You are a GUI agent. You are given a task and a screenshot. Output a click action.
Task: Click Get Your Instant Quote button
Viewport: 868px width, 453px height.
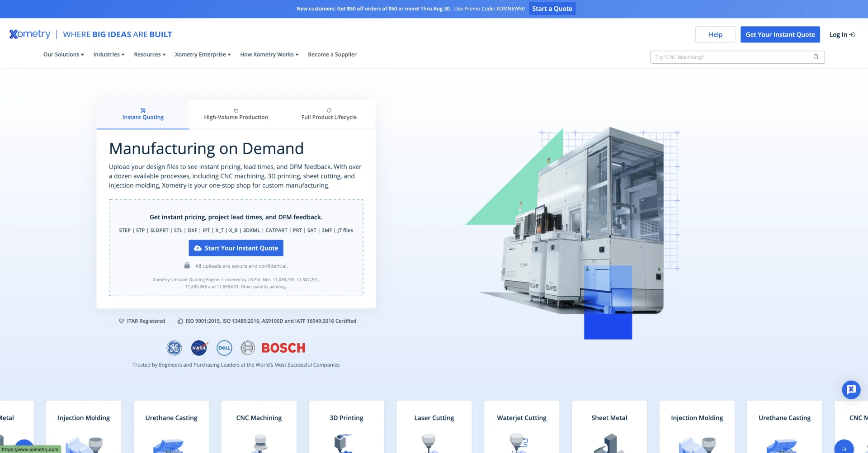pos(780,34)
